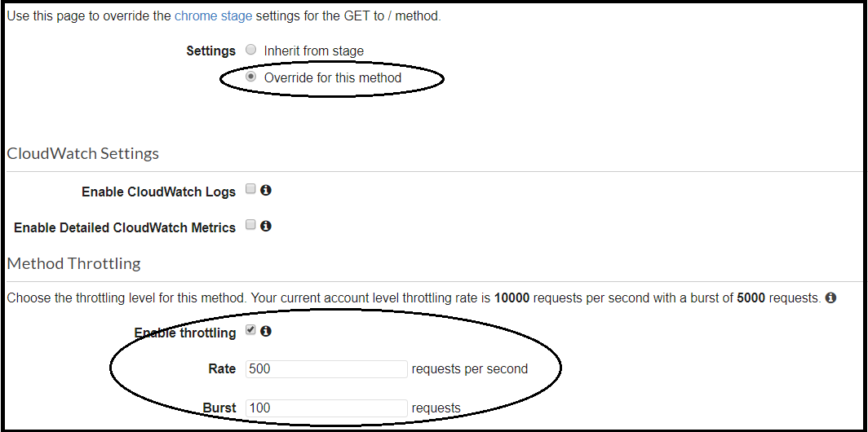868x432 pixels.
Task: Click the Method Throttling section heading
Action: tap(73, 263)
